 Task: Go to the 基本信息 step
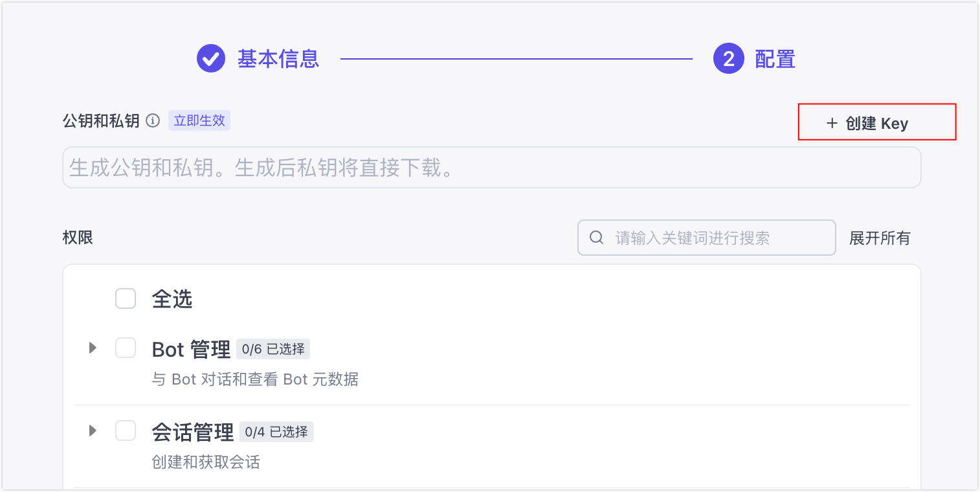pyautogui.click(x=278, y=59)
